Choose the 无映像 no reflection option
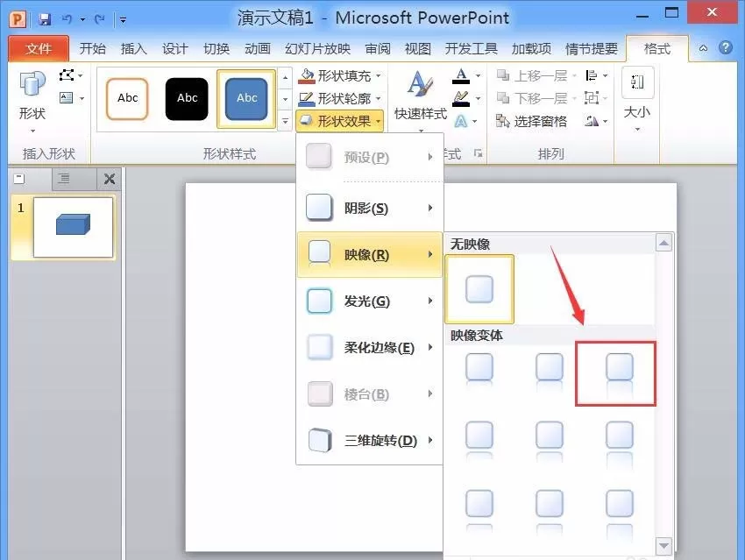This screenshot has height=560, width=745. [479, 289]
